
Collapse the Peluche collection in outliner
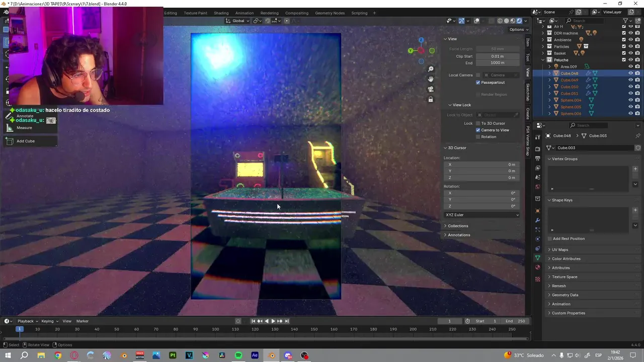point(543,60)
